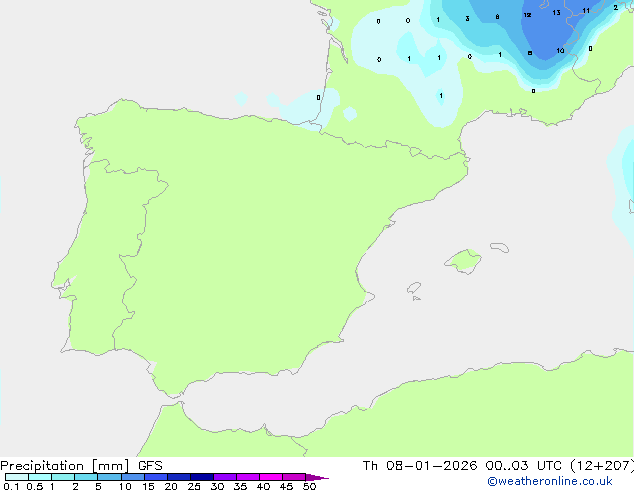Click the legend scale label '25'

[194, 486]
